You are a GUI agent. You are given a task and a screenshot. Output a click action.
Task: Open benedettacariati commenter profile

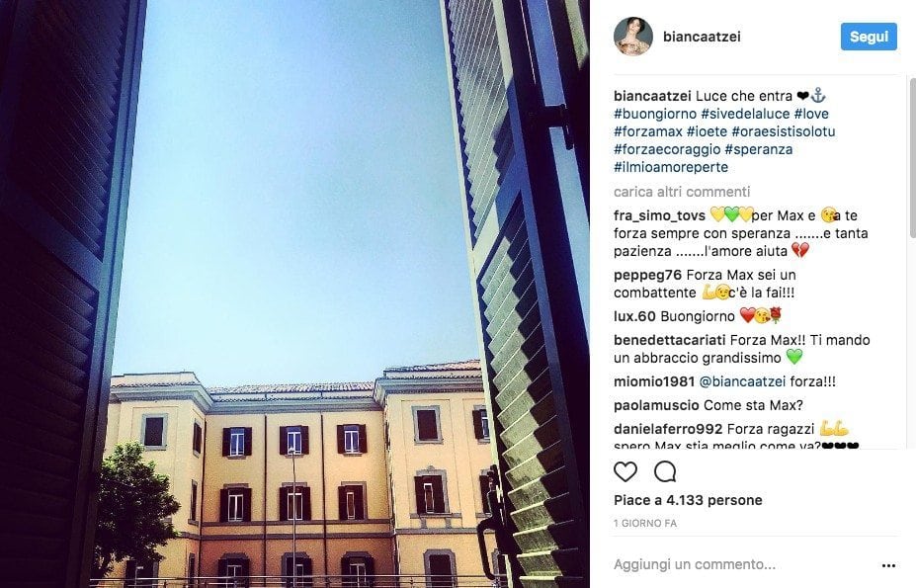(670, 340)
